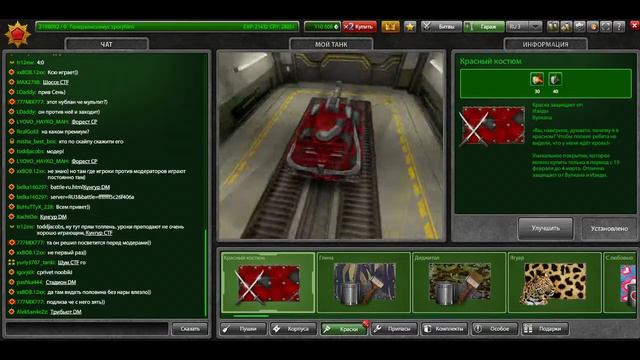Open itachi0e's Кунгур DM link

(53, 217)
